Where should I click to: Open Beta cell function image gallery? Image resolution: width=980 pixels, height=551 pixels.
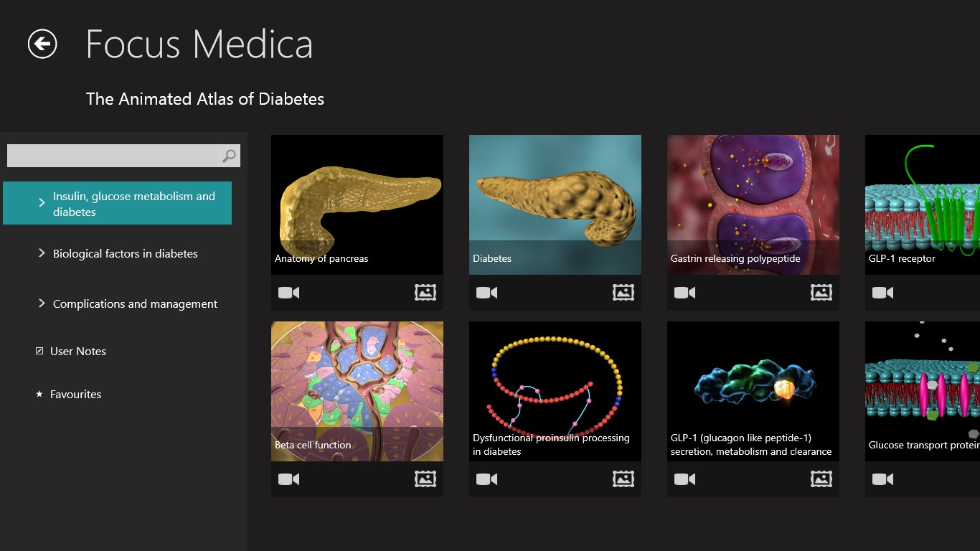pyautogui.click(x=425, y=479)
